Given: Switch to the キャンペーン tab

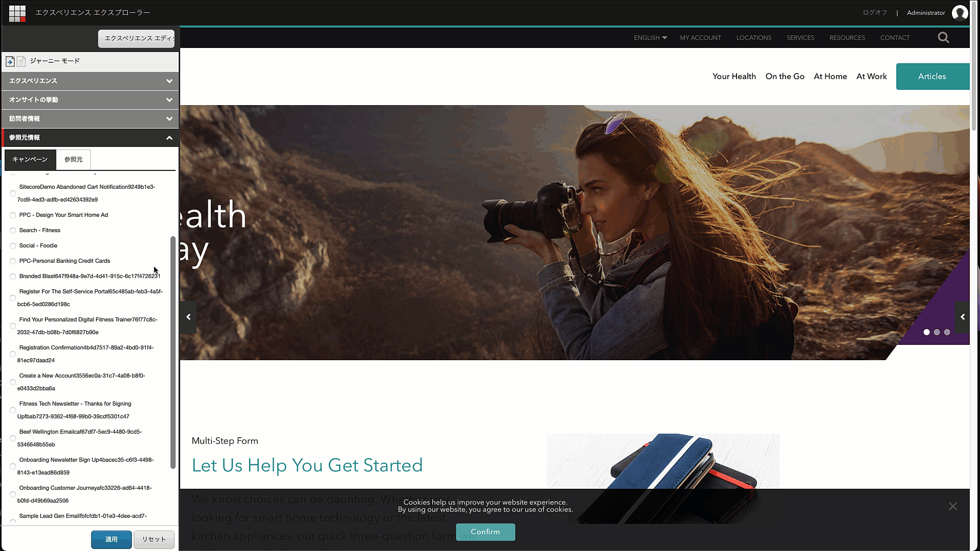Looking at the screenshot, I should coord(30,160).
